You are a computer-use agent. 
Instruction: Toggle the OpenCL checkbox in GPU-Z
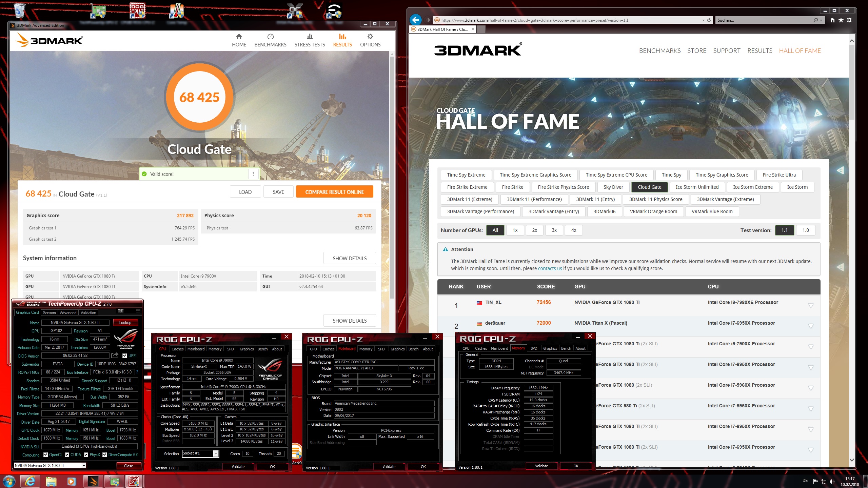pyautogui.click(x=46, y=455)
